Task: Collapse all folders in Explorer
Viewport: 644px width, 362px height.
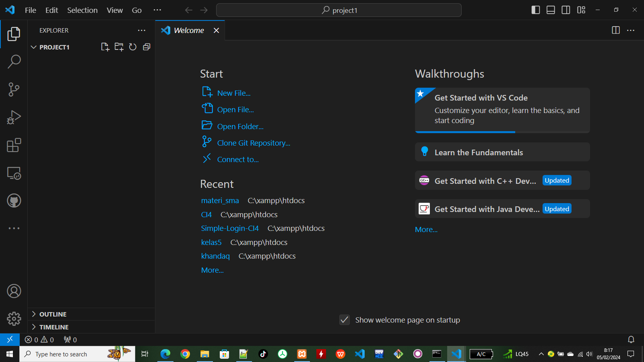Action: [x=147, y=47]
